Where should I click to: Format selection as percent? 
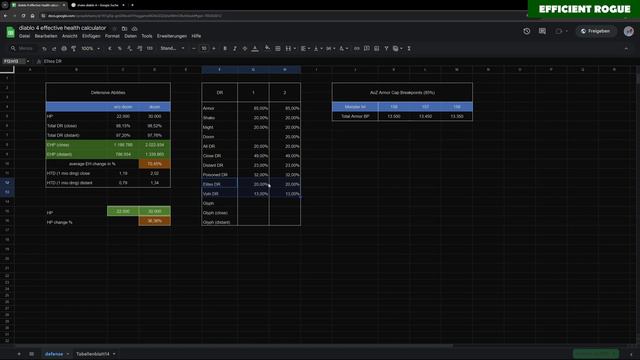point(120,48)
